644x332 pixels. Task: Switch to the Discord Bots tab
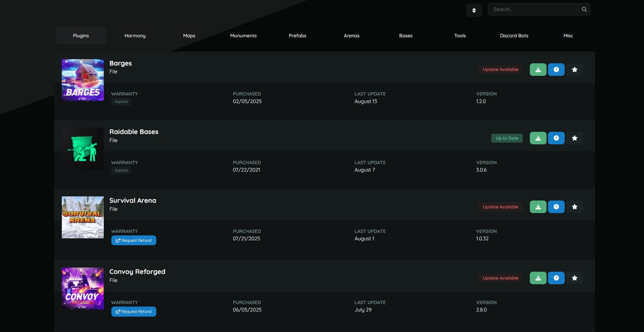pyautogui.click(x=514, y=36)
